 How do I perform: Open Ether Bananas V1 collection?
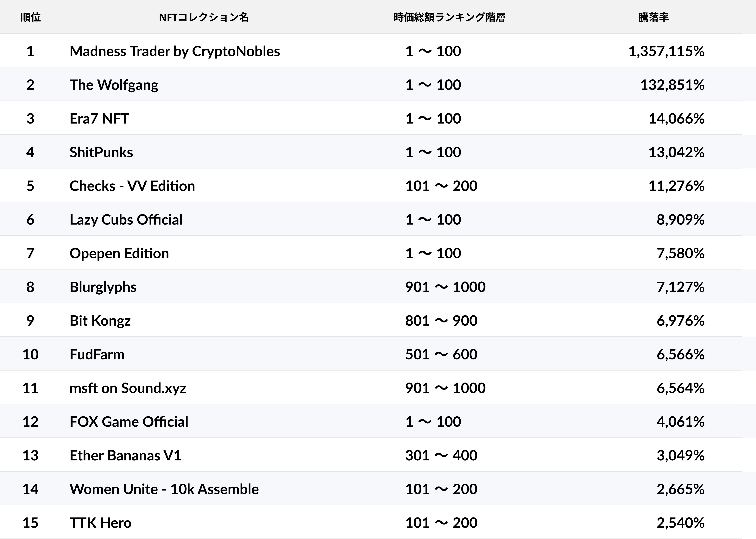point(125,456)
